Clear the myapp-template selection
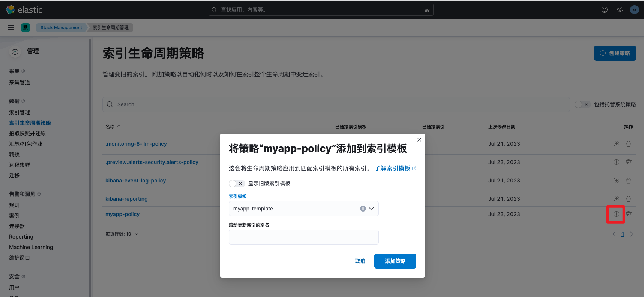 [363, 209]
